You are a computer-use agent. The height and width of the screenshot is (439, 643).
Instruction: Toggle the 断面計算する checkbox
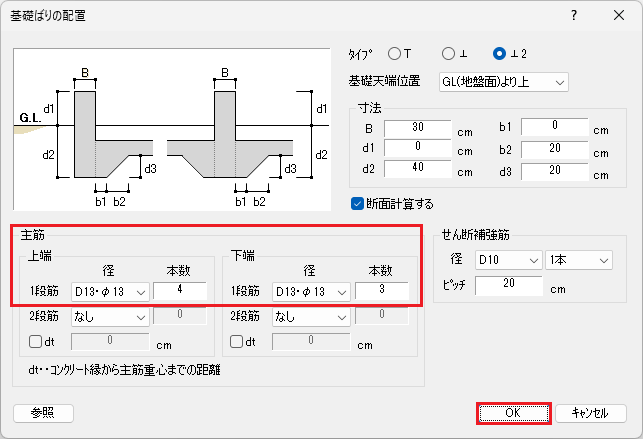[x=358, y=203]
